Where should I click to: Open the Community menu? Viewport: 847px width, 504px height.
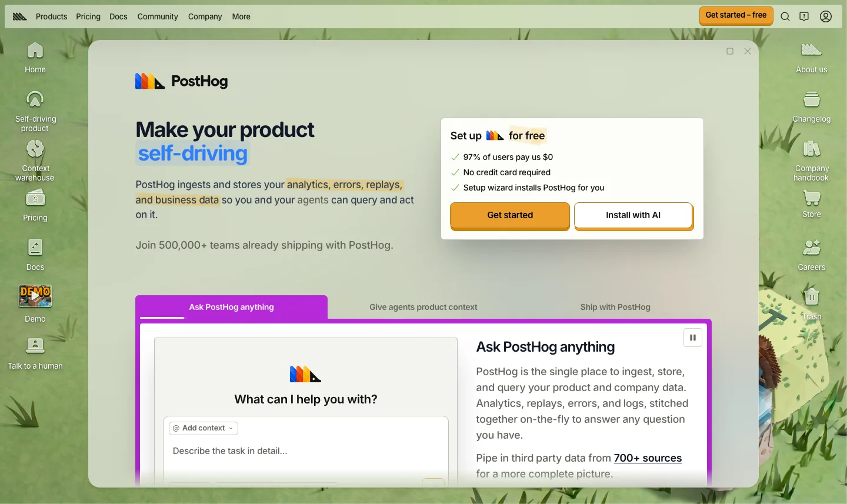pyautogui.click(x=158, y=16)
